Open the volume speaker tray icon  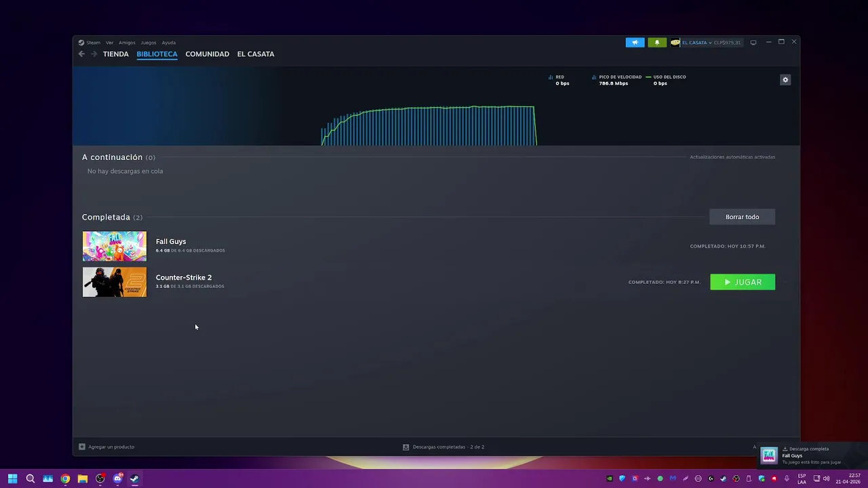[826, 479]
